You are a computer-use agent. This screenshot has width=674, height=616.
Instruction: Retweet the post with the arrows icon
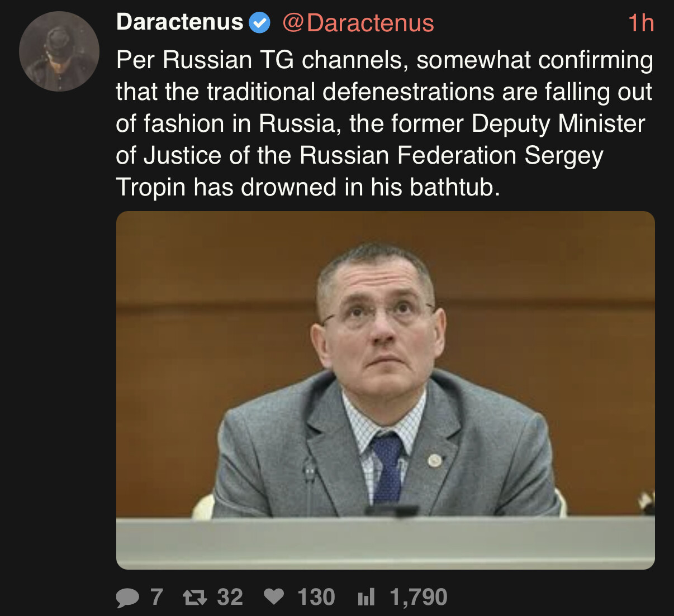tap(195, 598)
